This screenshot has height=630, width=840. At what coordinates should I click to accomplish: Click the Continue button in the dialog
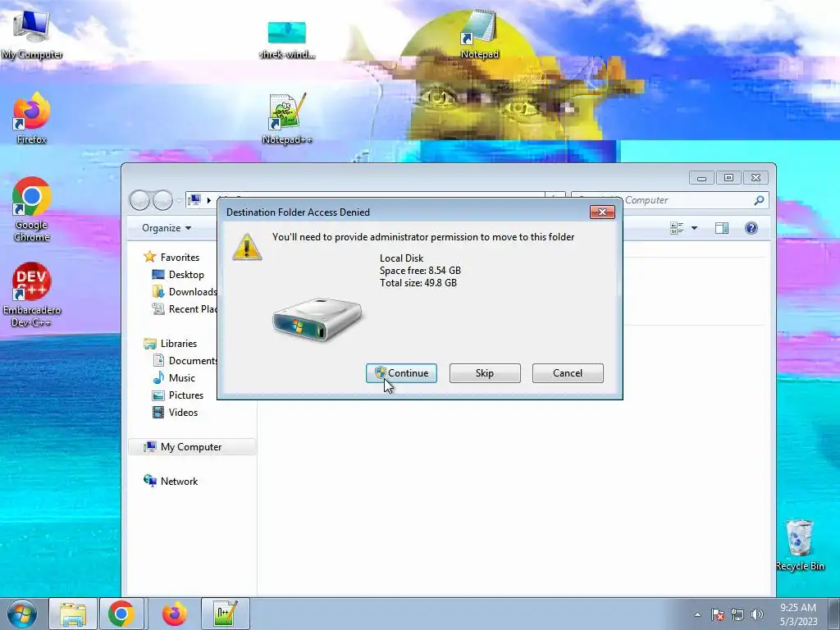pos(401,373)
